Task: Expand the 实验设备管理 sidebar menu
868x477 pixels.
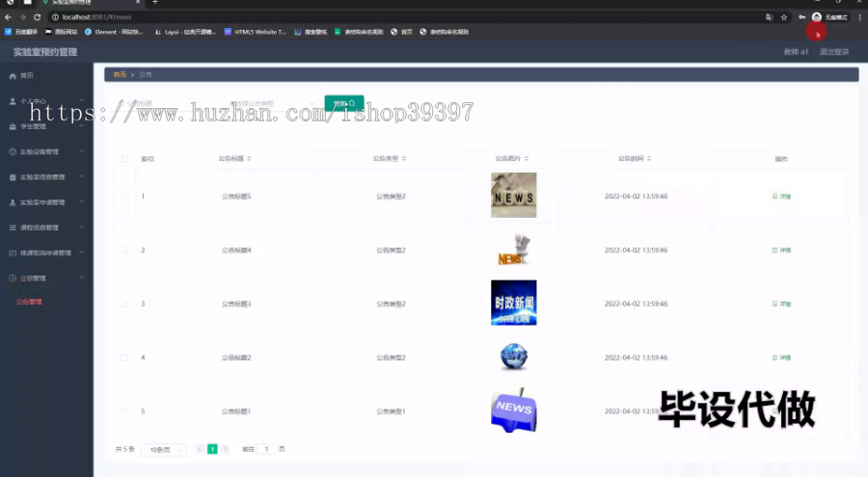Action: (81, 151)
